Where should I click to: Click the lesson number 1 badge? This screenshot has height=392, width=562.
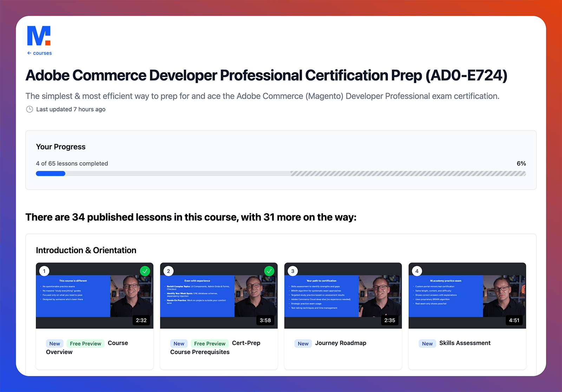coord(44,271)
